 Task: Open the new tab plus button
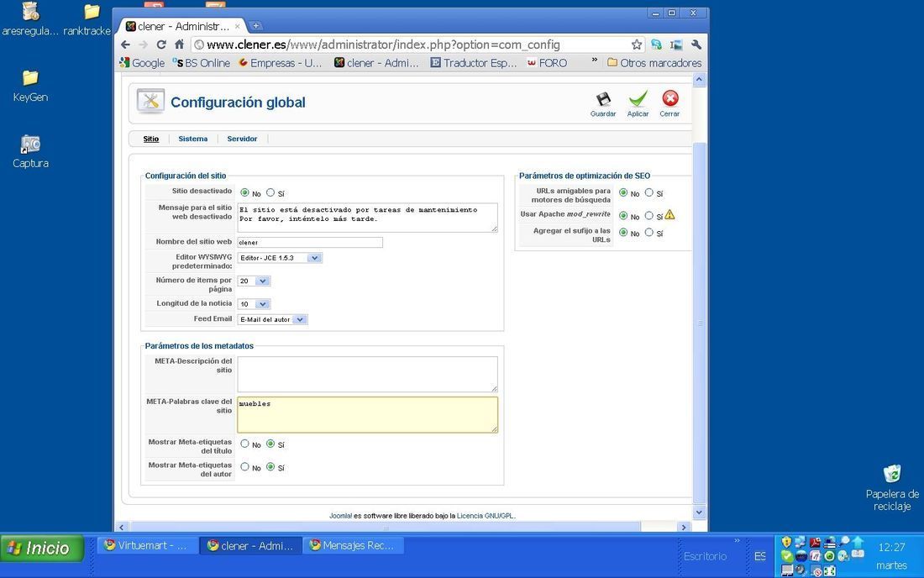coord(255,26)
